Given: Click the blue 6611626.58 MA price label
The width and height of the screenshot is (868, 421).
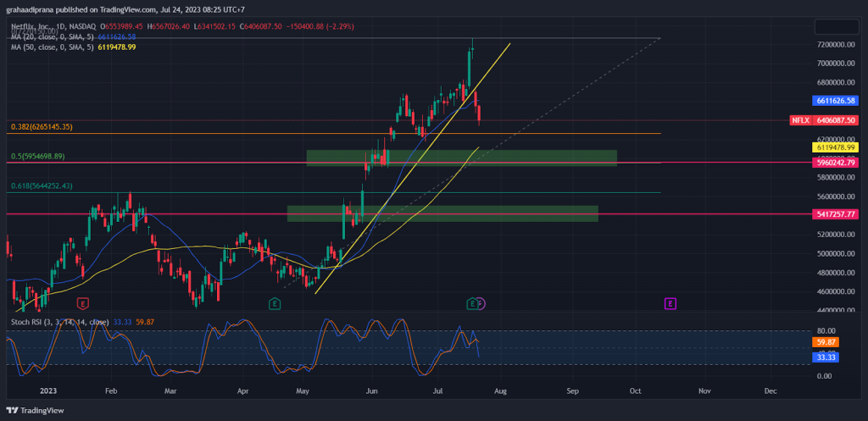Looking at the screenshot, I should coord(835,101).
